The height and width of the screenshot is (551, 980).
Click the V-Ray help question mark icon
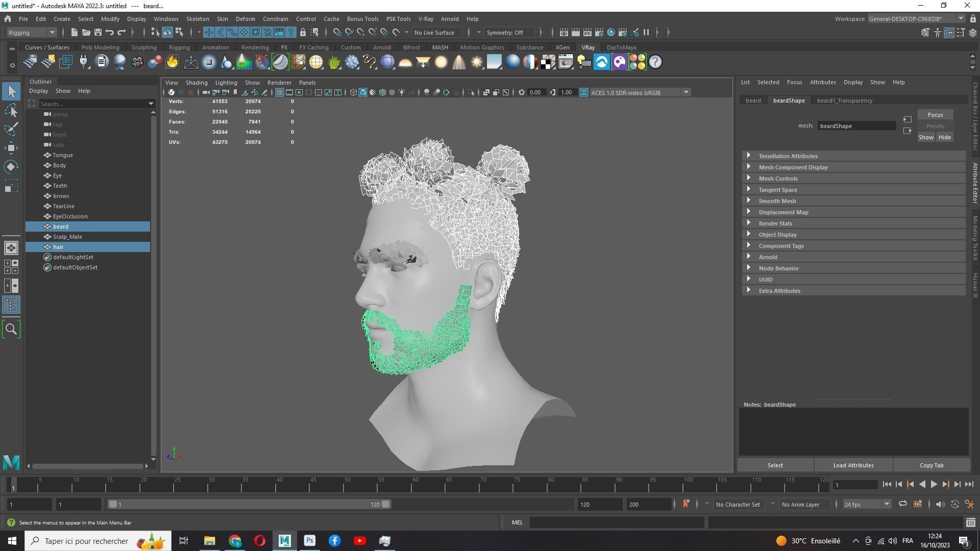(x=655, y=62)
